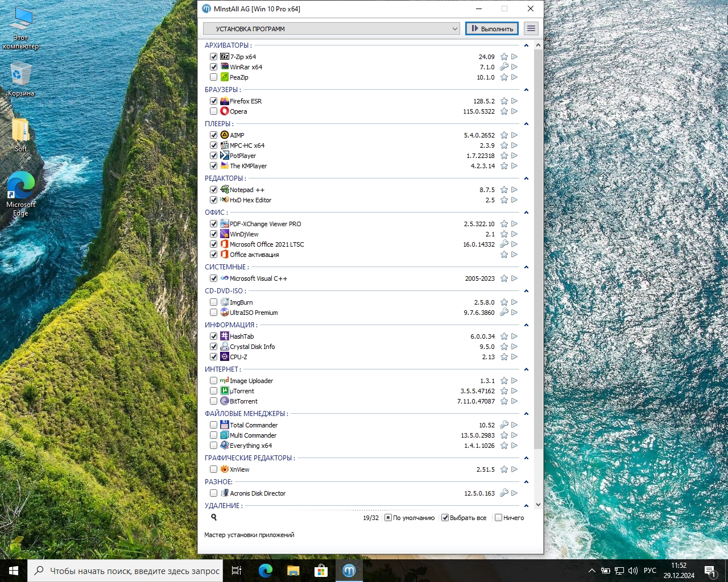728x582 pixels.
Task: Check the Ничего checkbox
Action: point(498,518)
